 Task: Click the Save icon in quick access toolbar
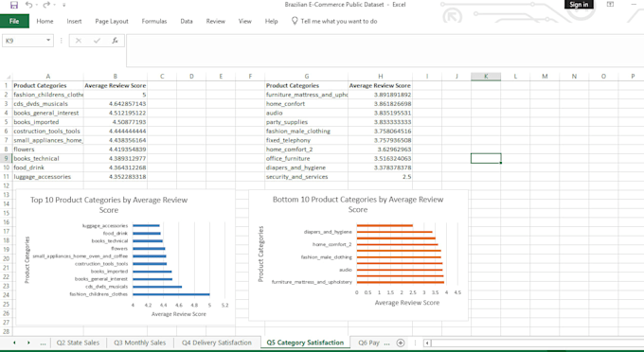[14, 5]
